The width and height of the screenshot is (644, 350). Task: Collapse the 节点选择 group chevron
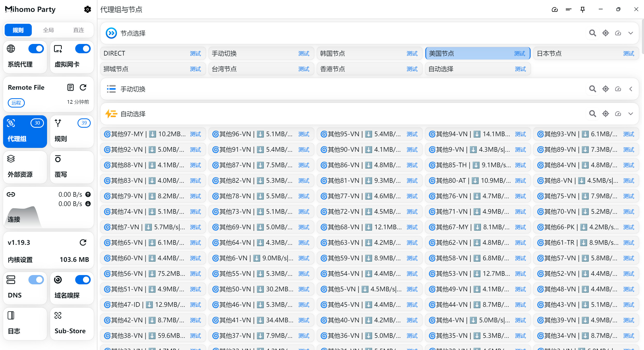(631, 33)
